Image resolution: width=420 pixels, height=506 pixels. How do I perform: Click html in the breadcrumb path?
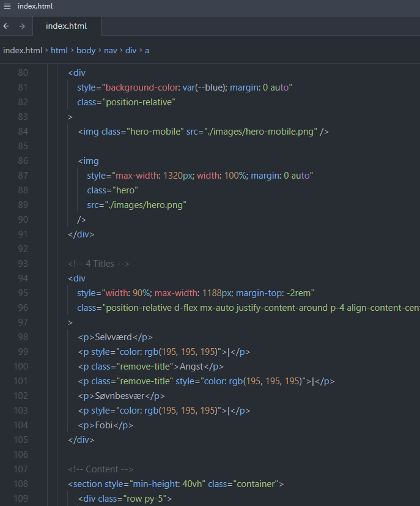(59, 51)
